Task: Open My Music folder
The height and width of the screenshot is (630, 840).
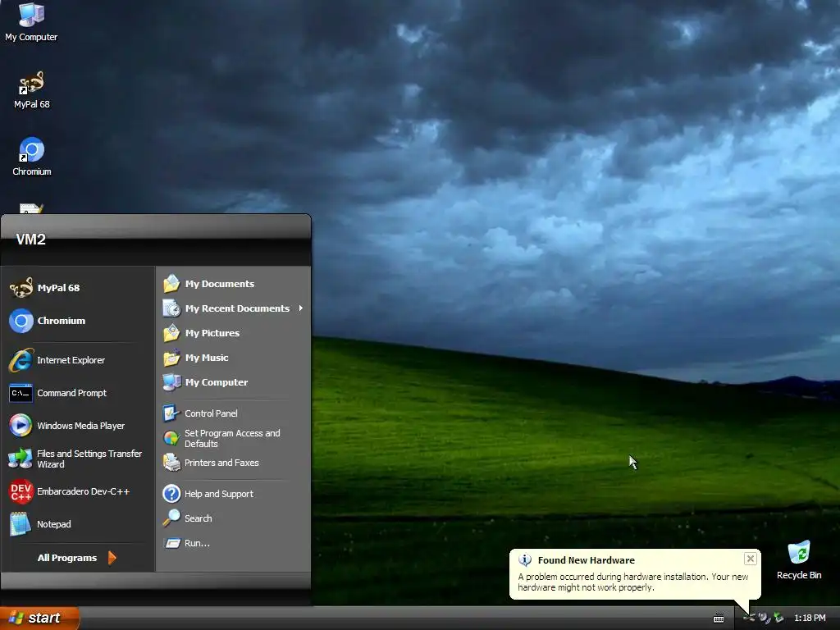Action: (x=234, y=358)
